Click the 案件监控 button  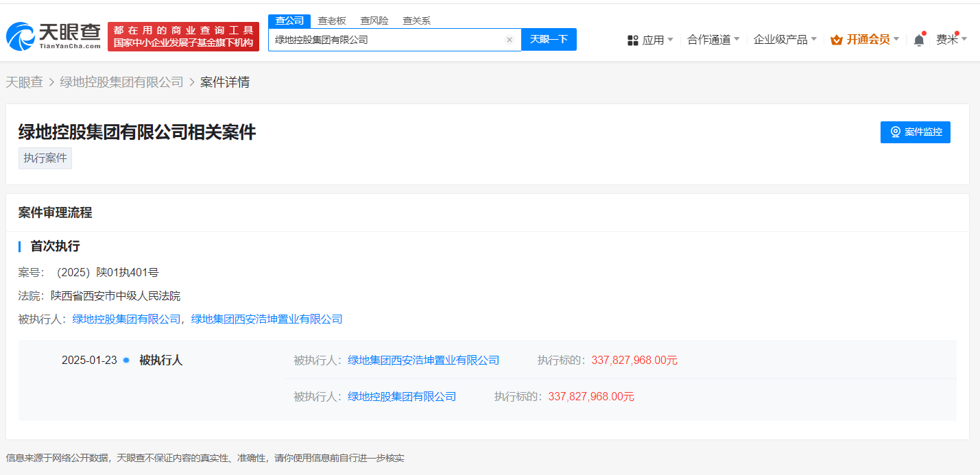pos(916,132)
